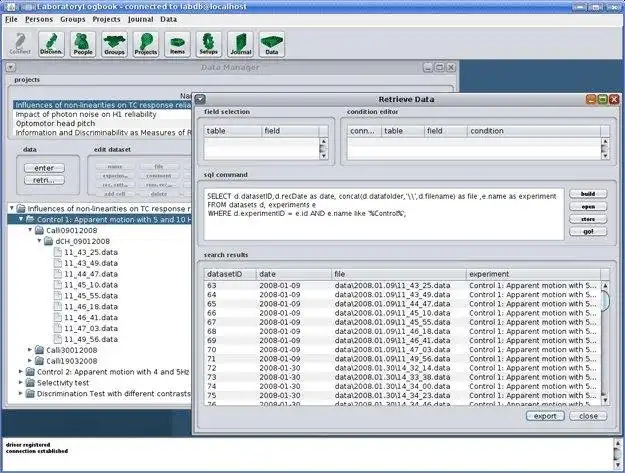Select the Information and Discriminability project row

[102, 133]
